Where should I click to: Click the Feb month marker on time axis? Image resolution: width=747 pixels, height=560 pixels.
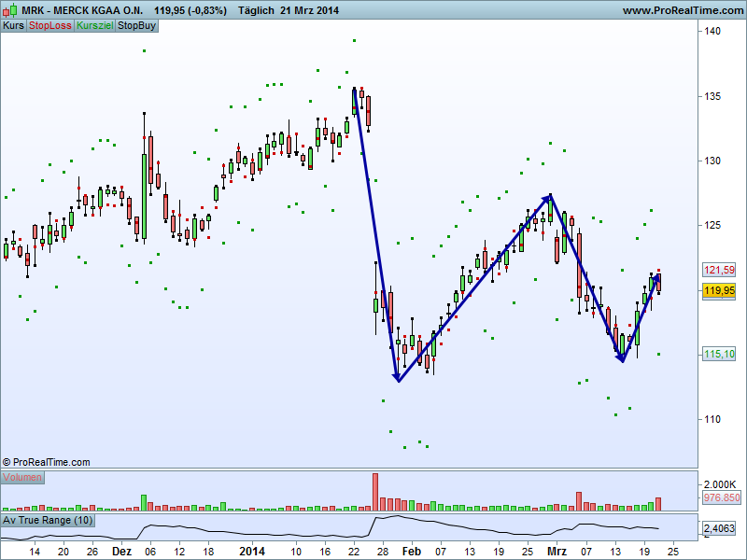(x=411, y=552)
